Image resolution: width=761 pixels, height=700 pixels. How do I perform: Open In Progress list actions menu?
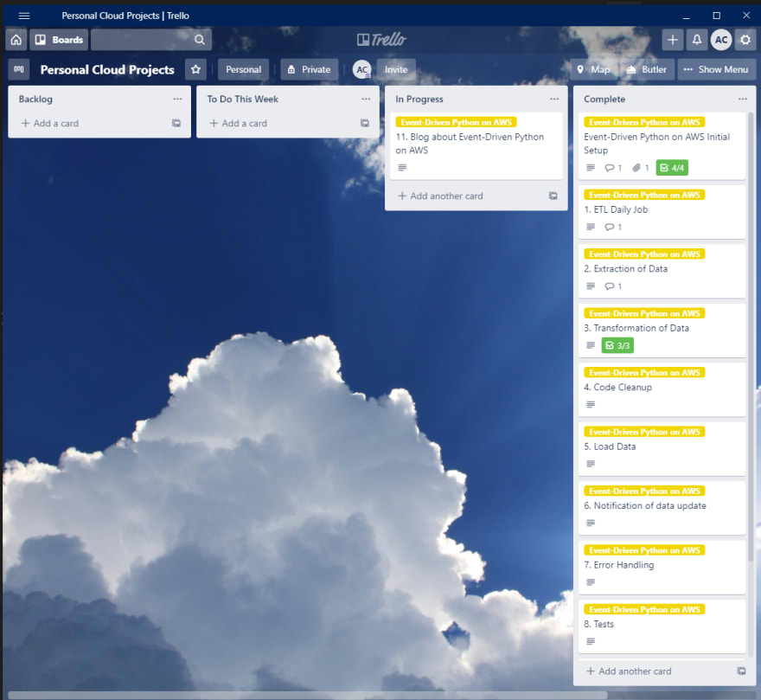(554, 99)
